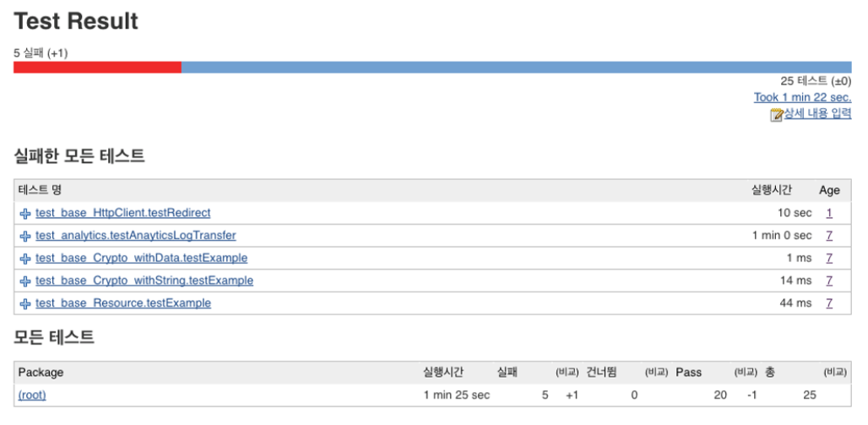Screen dimensions: 868x425
Task: Open the test_base_HttpClient.testRedirect test link
Action: [122, 213]
